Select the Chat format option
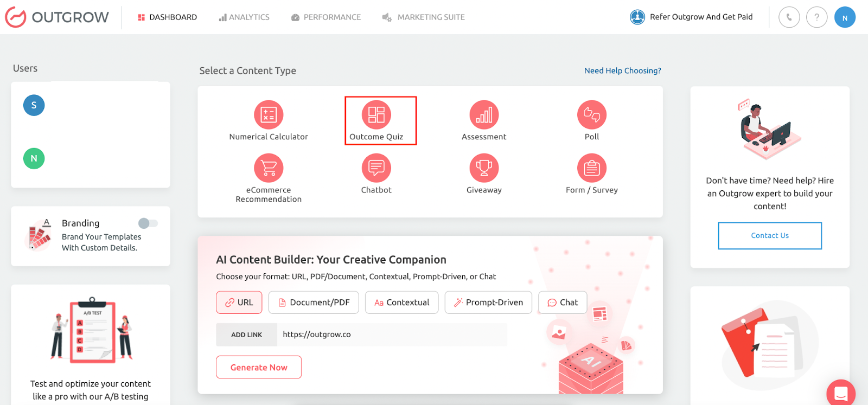 [563, 303]
